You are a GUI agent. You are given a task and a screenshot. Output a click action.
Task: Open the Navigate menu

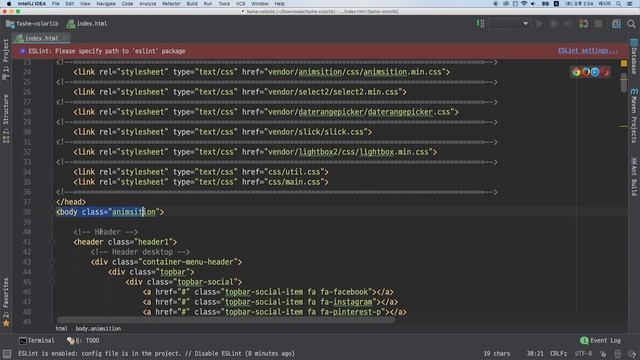point(106,4)
